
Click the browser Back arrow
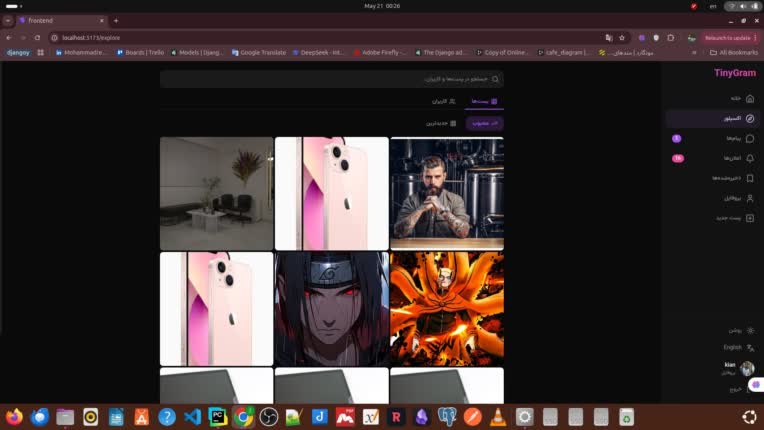tap(9, 37)
